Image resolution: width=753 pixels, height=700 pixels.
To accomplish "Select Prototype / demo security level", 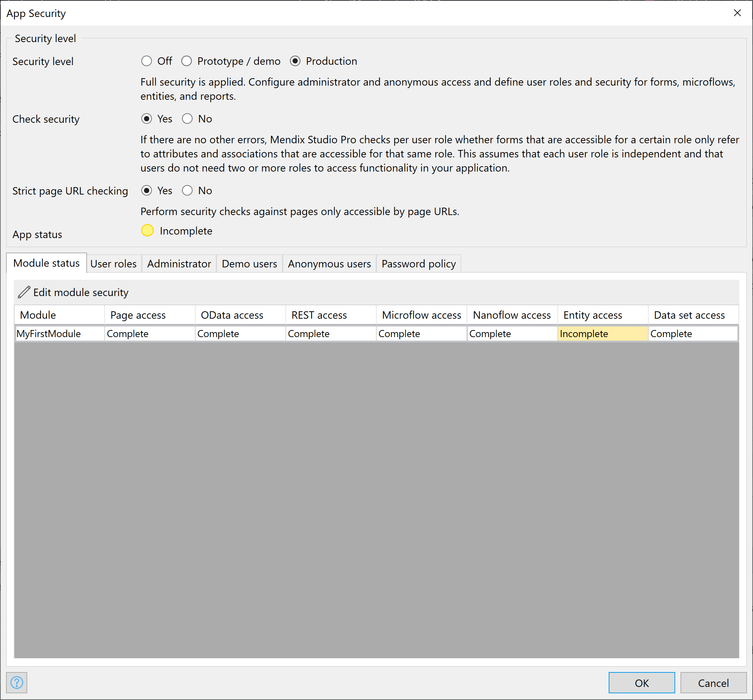I will pos(186,61).
